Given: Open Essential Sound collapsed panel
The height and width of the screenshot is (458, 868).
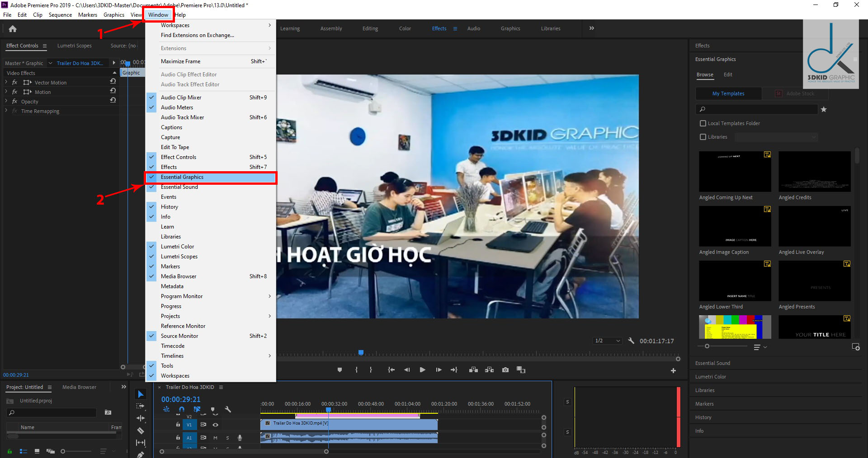Looking at the screenshot, I should coord(712,363).
